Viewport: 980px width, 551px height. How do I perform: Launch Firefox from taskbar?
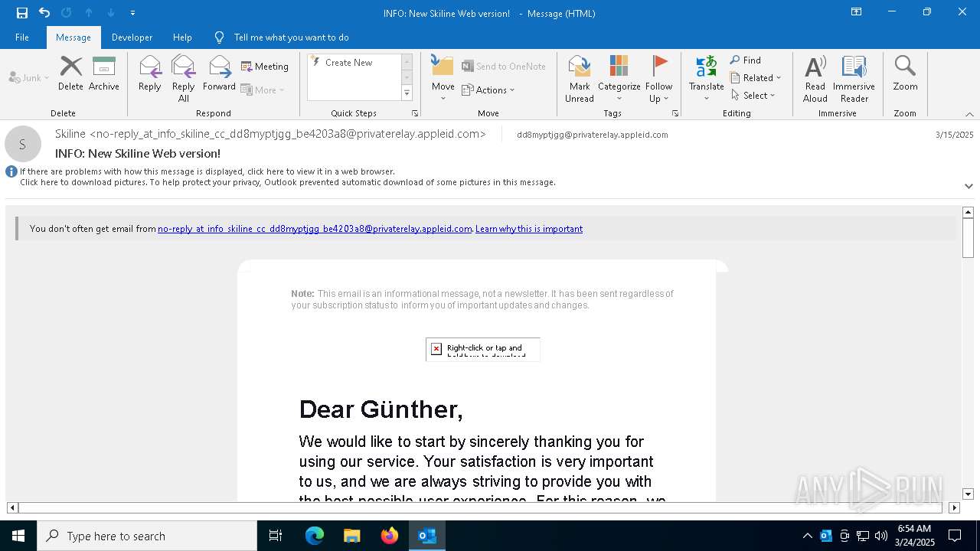click(390, 536)
